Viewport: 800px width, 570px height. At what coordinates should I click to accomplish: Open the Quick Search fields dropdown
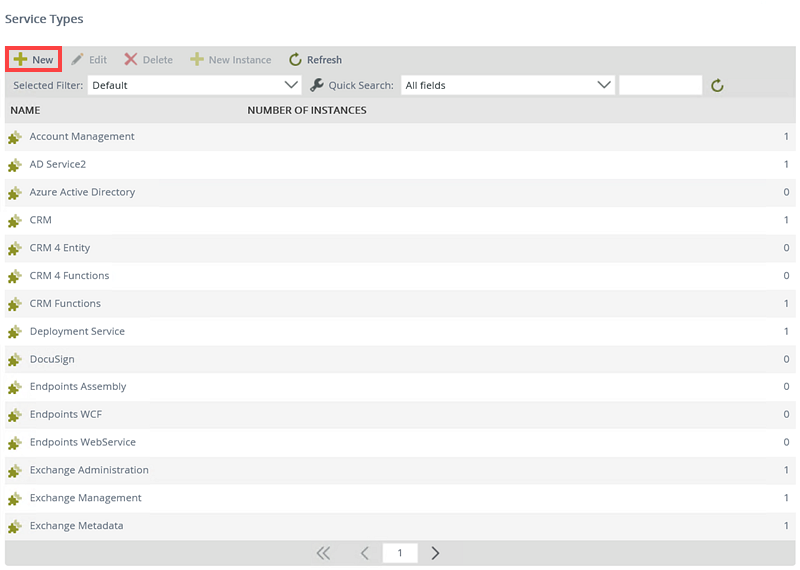508,85
